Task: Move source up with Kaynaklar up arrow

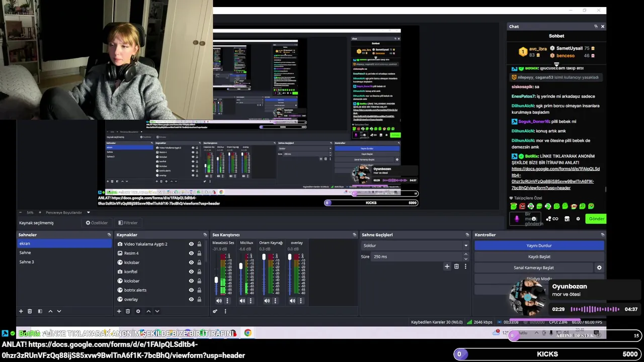Action: click(148, 311)
